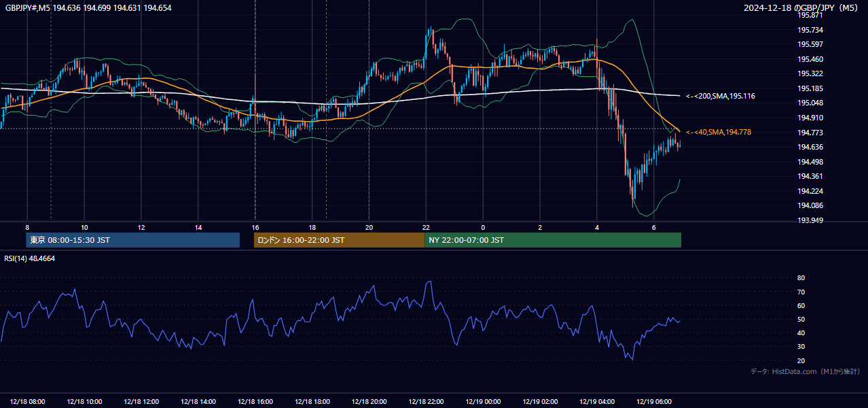
Task: Click the 200 SMA 195.116 label
Action: tap(721, 97)
